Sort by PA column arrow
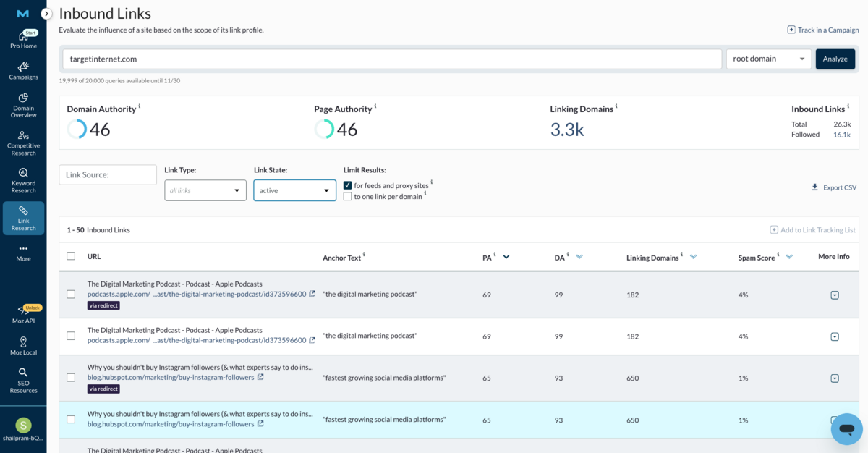Image resolution: width=868 pixels, height=453 pixels. pyautogui.click(x=506, y=257)
